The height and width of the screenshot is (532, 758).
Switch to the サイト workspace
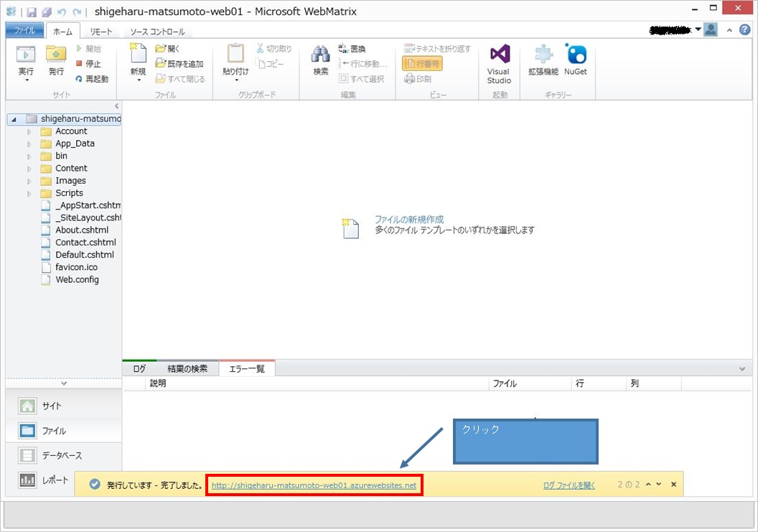(x=64, y=406)
